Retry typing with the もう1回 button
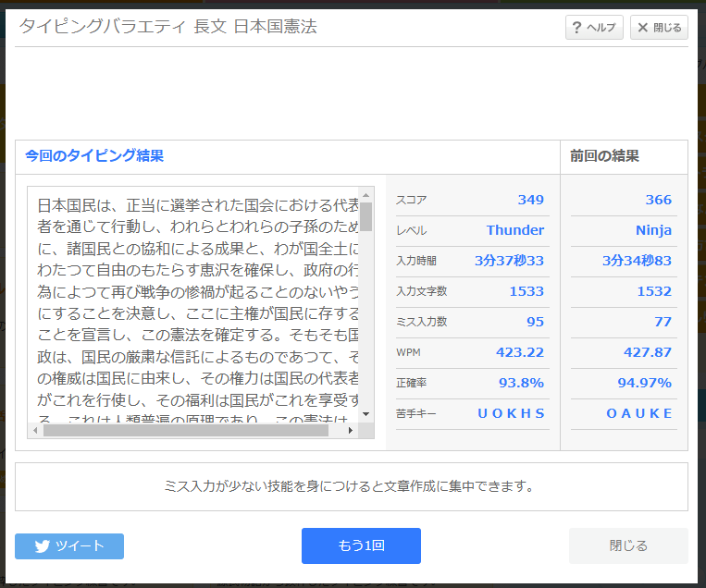This screenshot has height=588, width=706. (x=361, y=545)
